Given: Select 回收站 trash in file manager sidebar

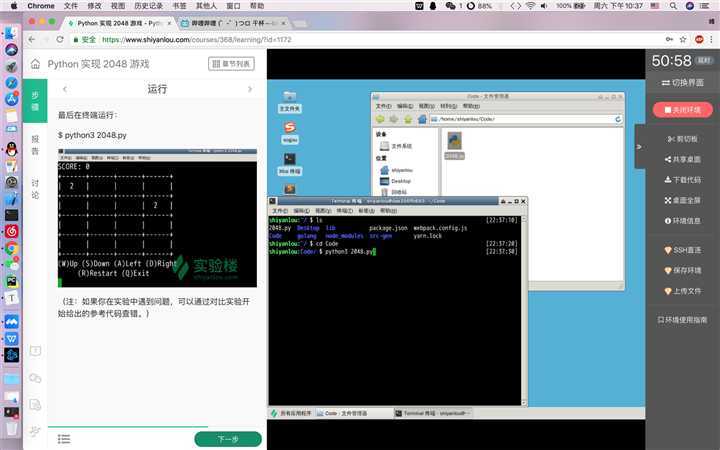Looking at the screenshot, I should click(395, 192).
